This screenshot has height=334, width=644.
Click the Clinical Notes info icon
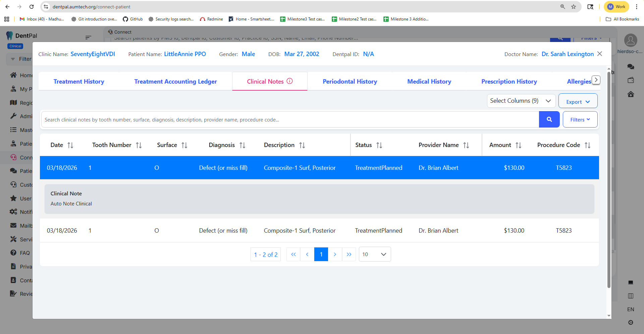click(290, 81)
